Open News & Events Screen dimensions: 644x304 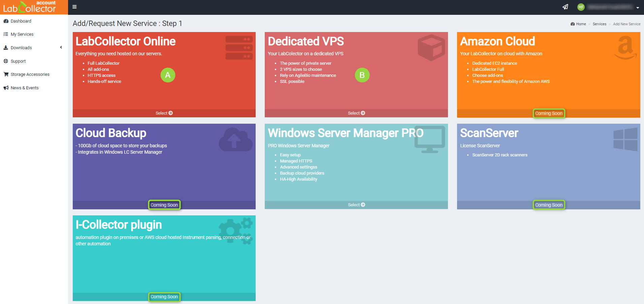25,88
